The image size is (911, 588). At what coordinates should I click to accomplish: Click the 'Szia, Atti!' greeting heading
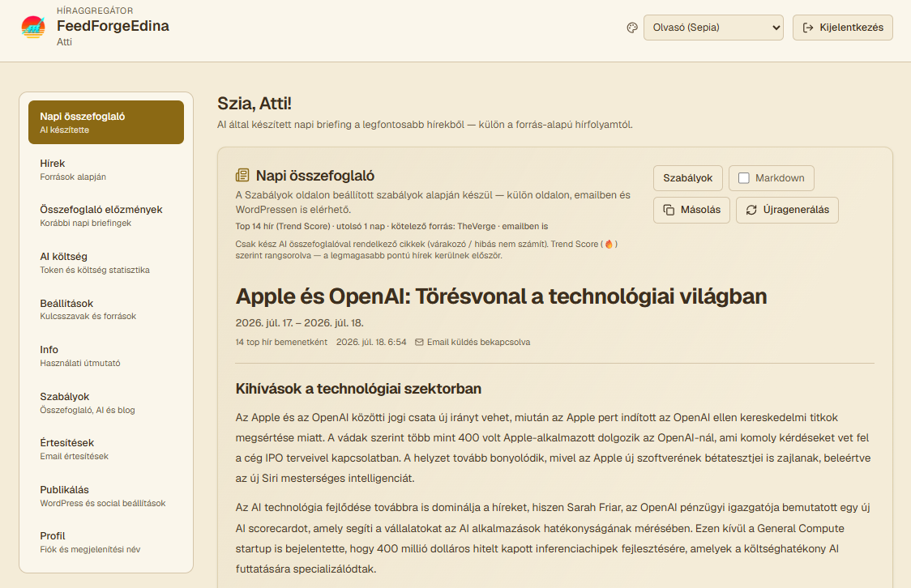(254, 104)
